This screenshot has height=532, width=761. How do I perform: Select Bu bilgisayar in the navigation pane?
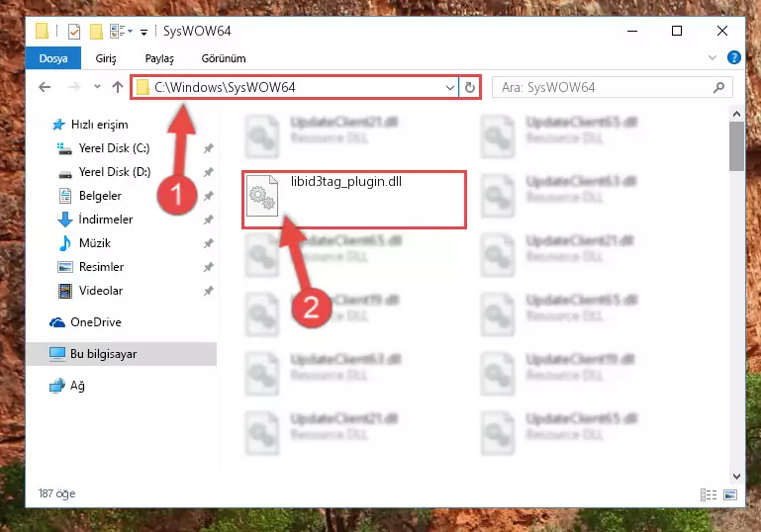pyautogui.click(x=122, y=354)
